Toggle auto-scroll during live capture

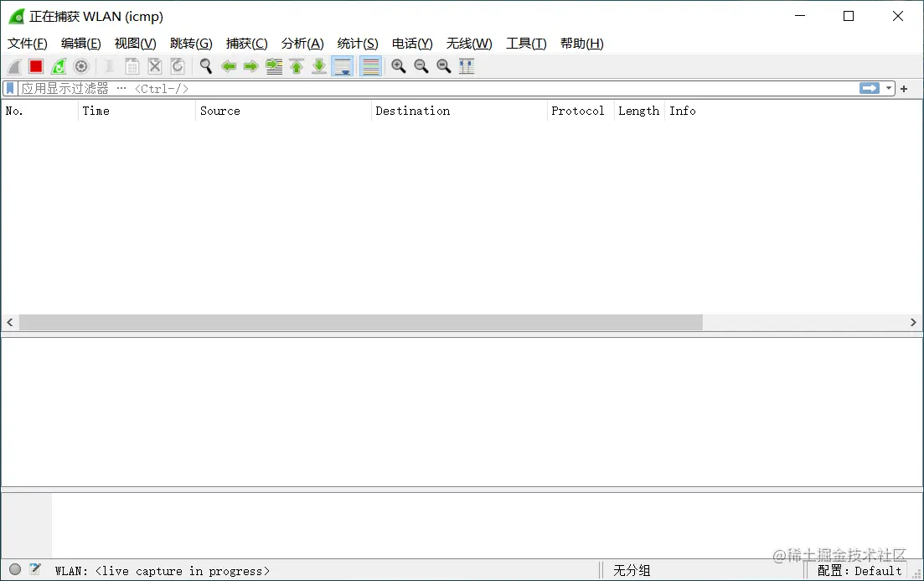tap(343, 67)
